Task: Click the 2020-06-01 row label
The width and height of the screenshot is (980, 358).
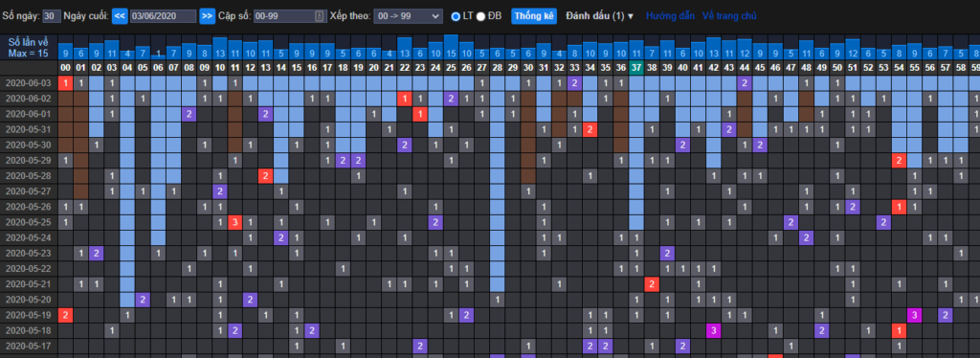Action: pyautogui.click(x=29, y=114)
